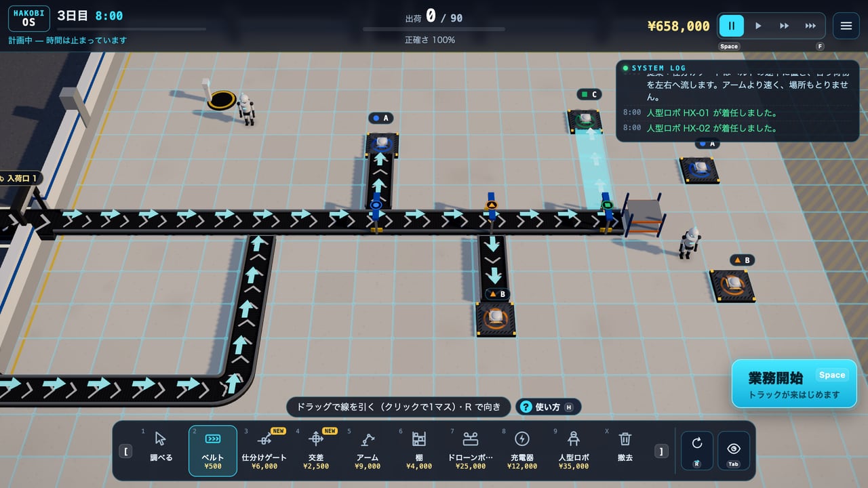The width and height of the screenshot is (868, 488).
Task: Select the ベルト conveyor belt tool
Action: coord(213,451)
